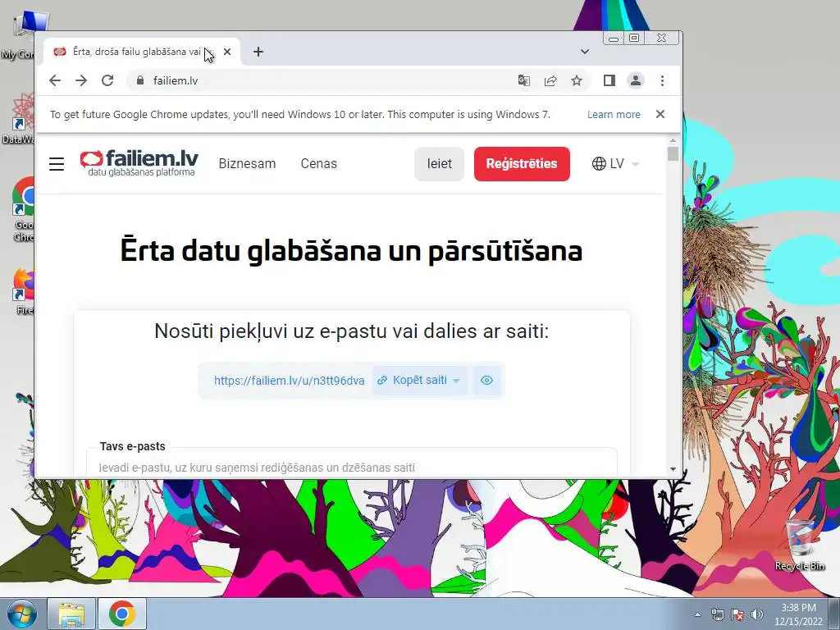Click the page scrollbar up arrow
The width and height of the screenshot is (840, 630).
(x=673, y=140)
